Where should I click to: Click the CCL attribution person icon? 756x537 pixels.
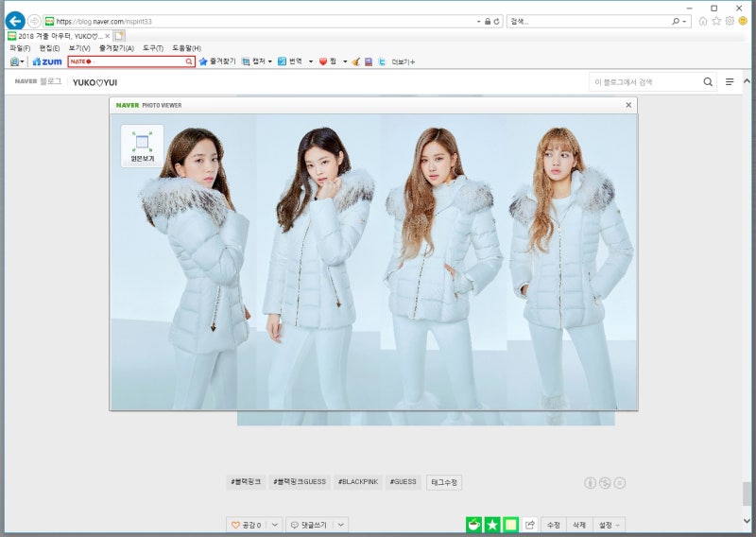coord(590,482)
